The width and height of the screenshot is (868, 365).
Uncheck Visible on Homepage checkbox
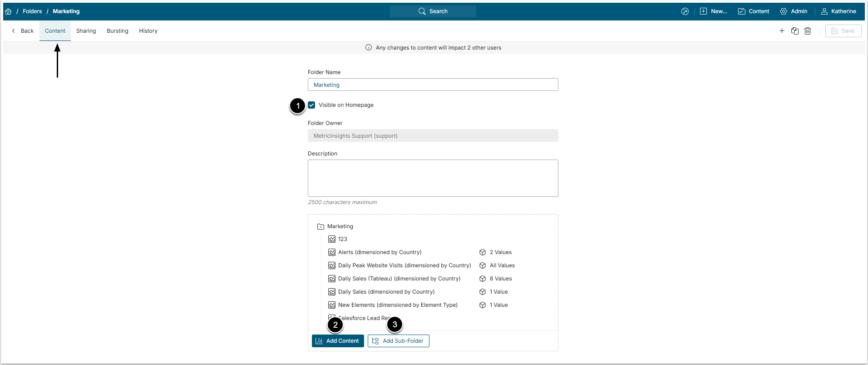pos(311,105)
